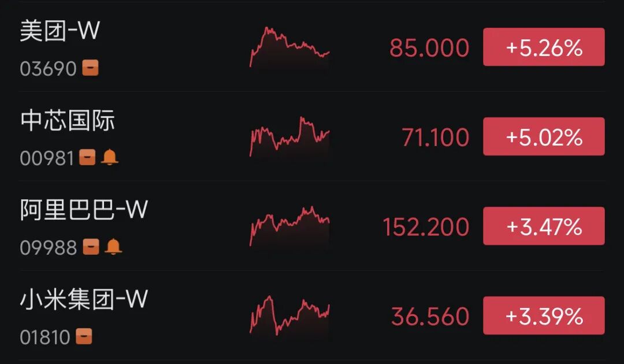Select the 美团-W stock name
This screenshot has width=624, height=364.
pyautogui.click(x=60, y=31)
